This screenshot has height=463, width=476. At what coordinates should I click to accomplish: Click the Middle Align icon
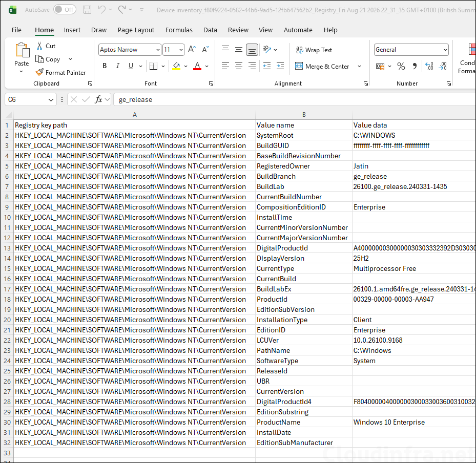(239, 50)
